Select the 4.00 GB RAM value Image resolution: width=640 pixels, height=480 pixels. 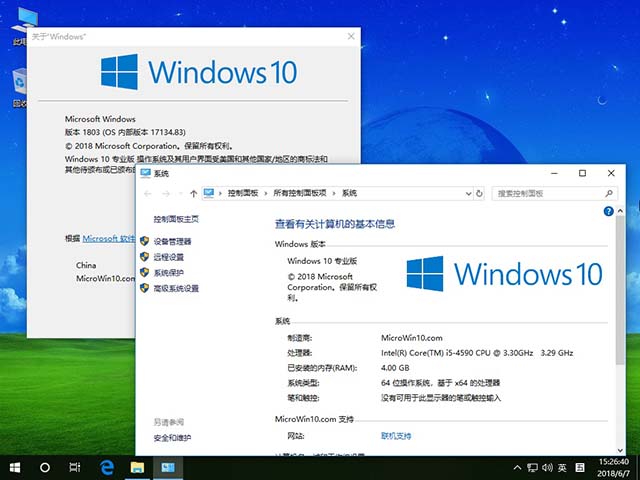(395, 368)
